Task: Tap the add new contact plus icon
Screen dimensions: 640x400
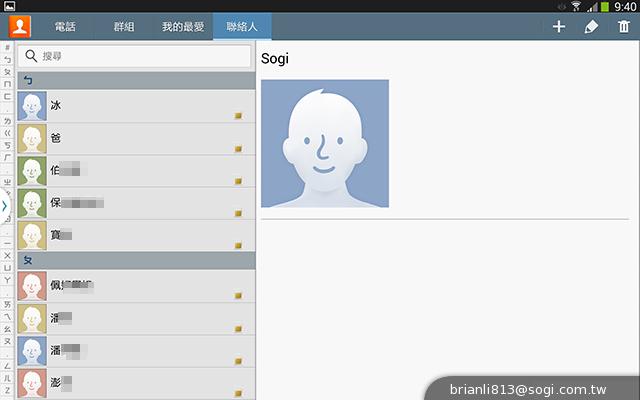Action: click(559, 27)
